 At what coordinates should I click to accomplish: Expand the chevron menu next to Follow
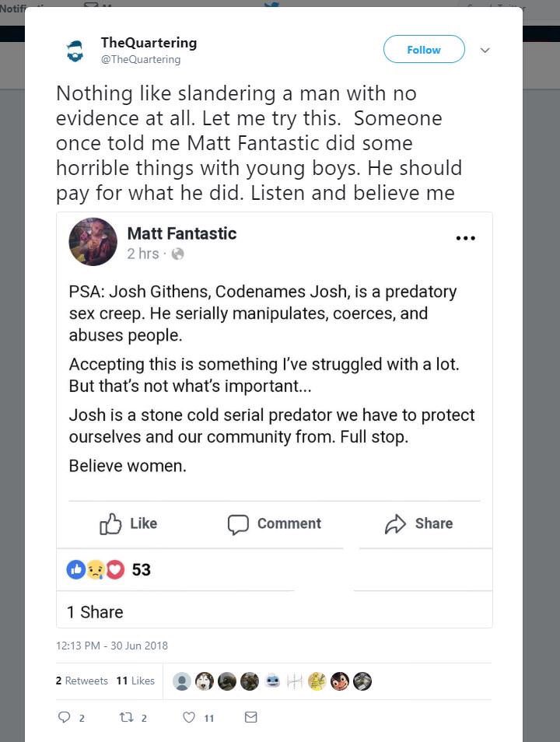coord(485,50)
